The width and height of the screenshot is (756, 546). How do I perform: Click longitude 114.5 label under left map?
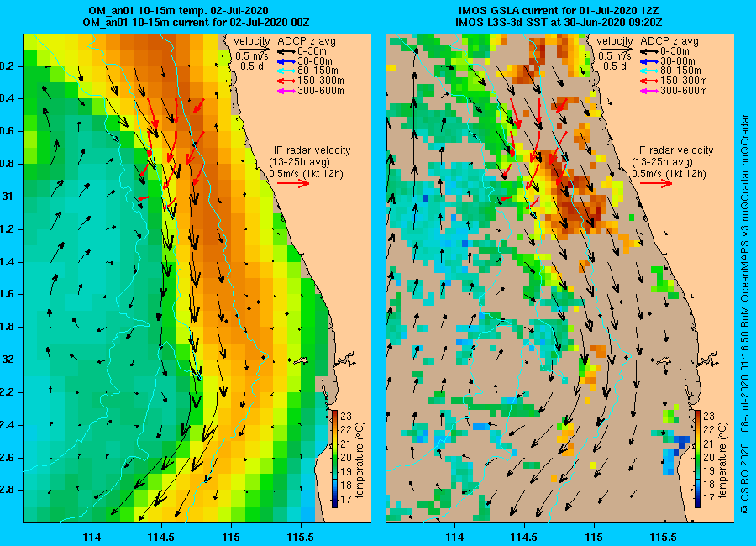[x=161, y=538]
